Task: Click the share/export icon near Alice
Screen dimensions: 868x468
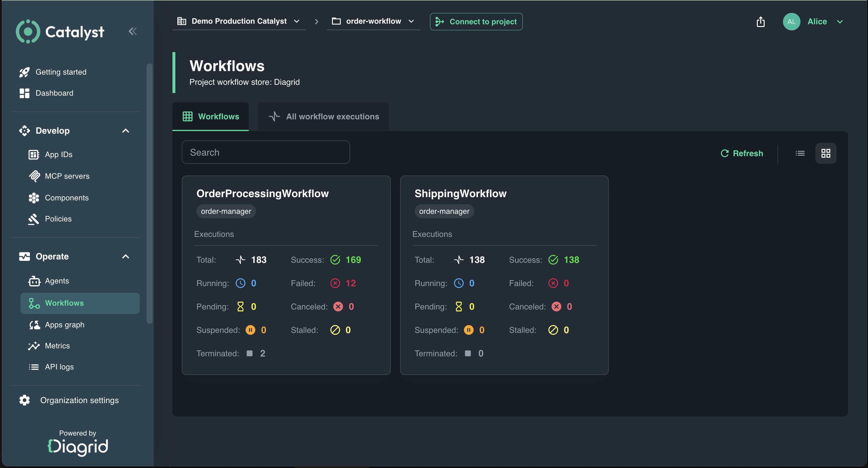Action: click(x=760, y=22)
